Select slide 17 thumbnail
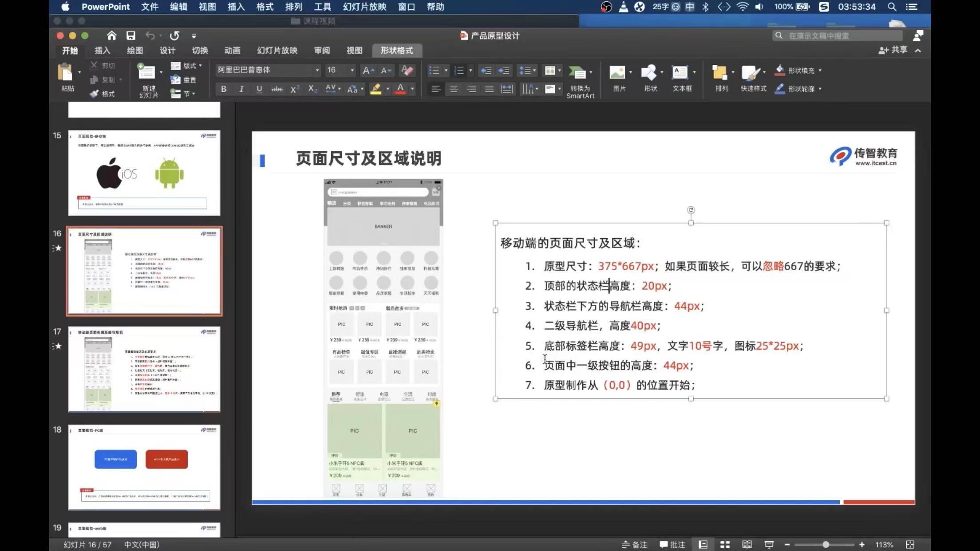 click(x=144, y=369)
